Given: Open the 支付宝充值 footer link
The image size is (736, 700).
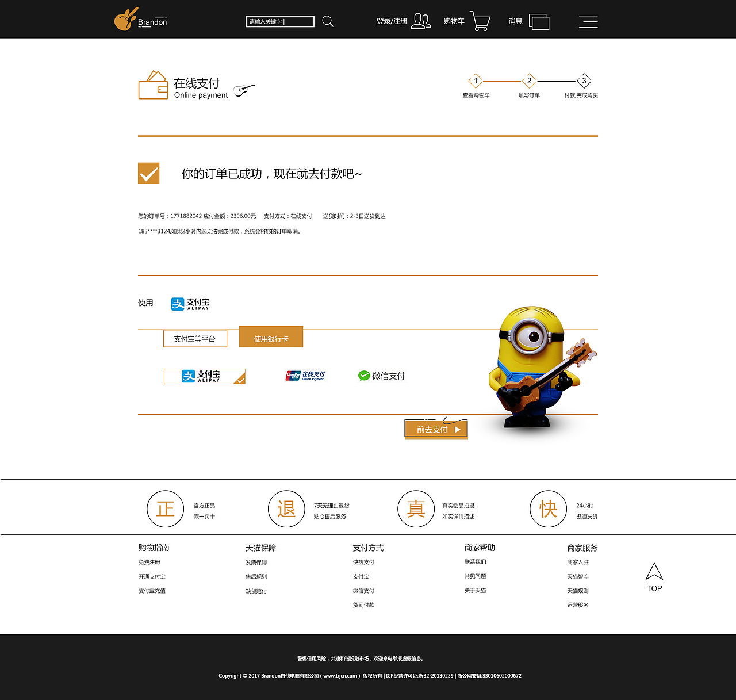Looking at the screenshot, I should pyautogui.click(x=152, y=591).
